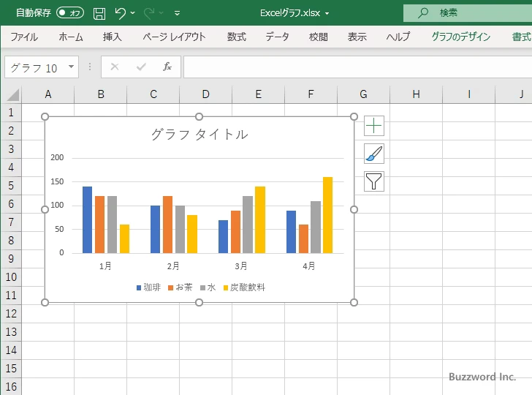Select the グラフ タイトル chart title
Image resolution: width=532 pixels, height=395 pixels.
(199, 135)
